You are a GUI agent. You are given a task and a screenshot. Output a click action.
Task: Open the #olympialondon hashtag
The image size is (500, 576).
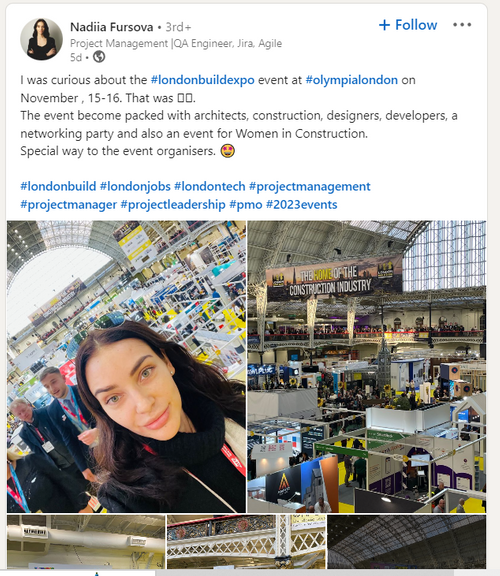[x=352, y=80]
